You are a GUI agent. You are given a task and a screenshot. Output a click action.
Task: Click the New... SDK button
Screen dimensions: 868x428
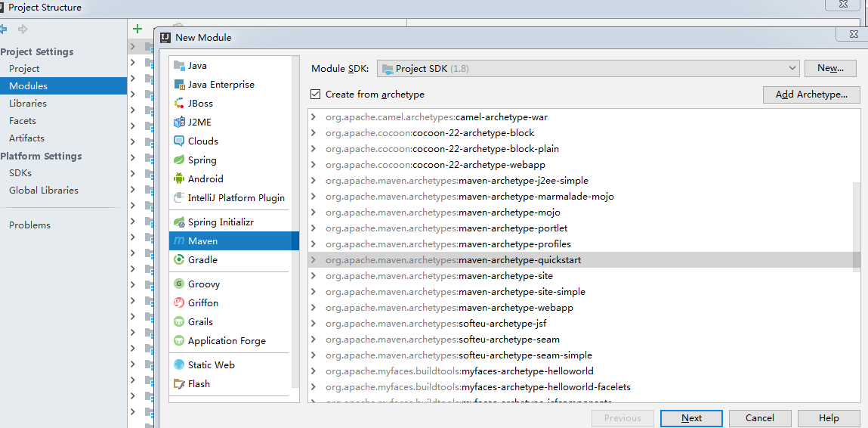pos(830,69)
